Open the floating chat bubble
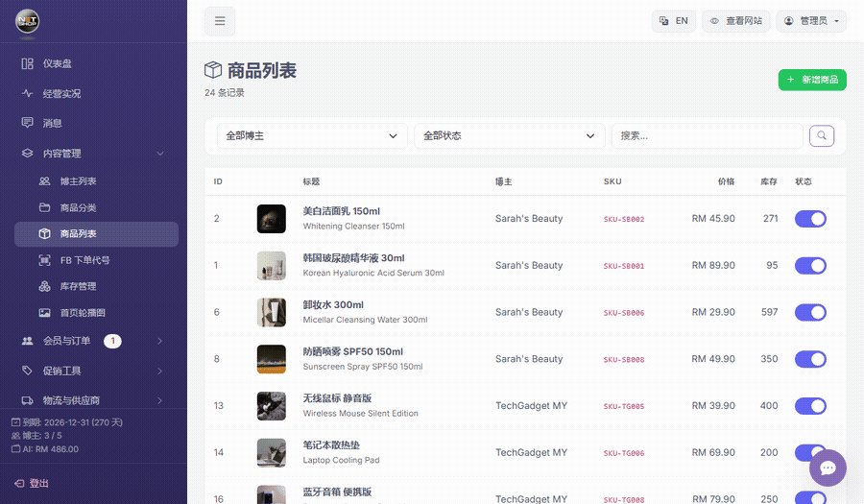 click(828, 468)
